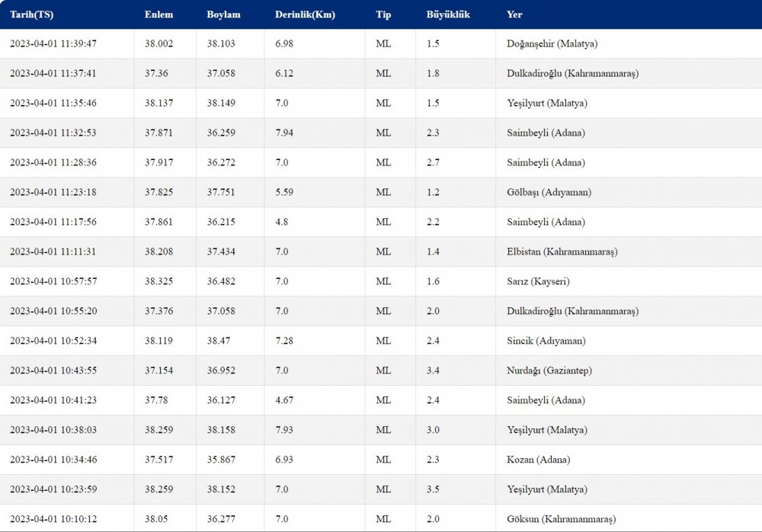Select the Tip column header
The image size is (762, 532).
coord(383,14)
